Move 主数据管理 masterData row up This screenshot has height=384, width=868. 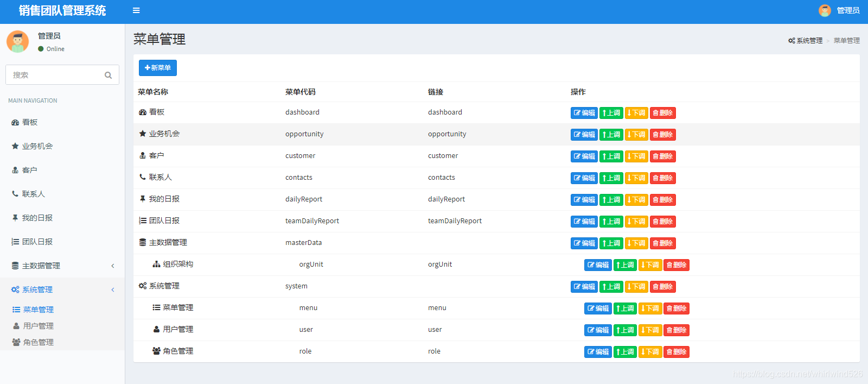(611, 243)
